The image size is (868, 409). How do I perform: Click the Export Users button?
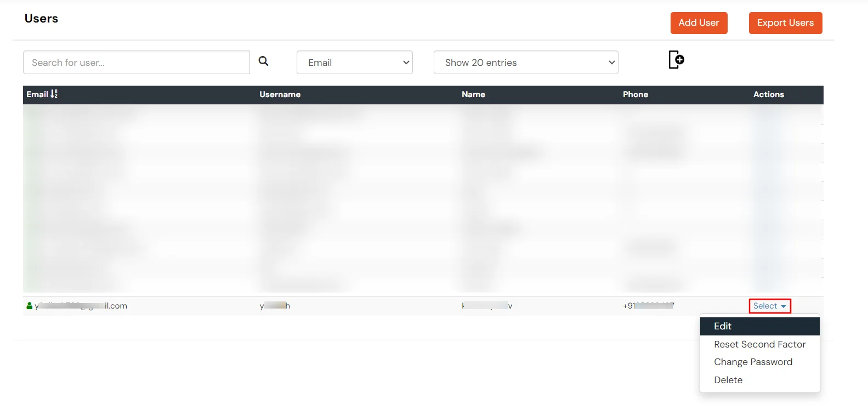785,23
